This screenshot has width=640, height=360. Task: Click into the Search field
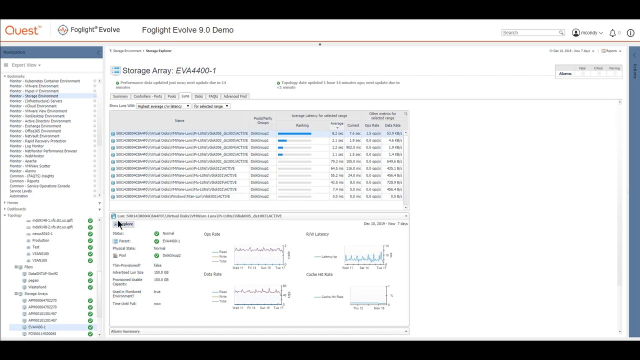pyautogui.click(x=529, y=33)
